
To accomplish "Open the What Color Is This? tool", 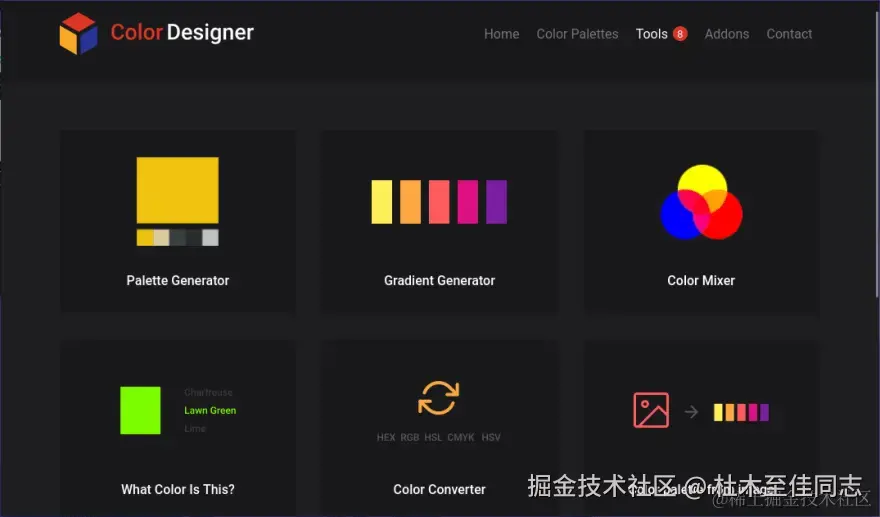I will (x=178, y=489).
